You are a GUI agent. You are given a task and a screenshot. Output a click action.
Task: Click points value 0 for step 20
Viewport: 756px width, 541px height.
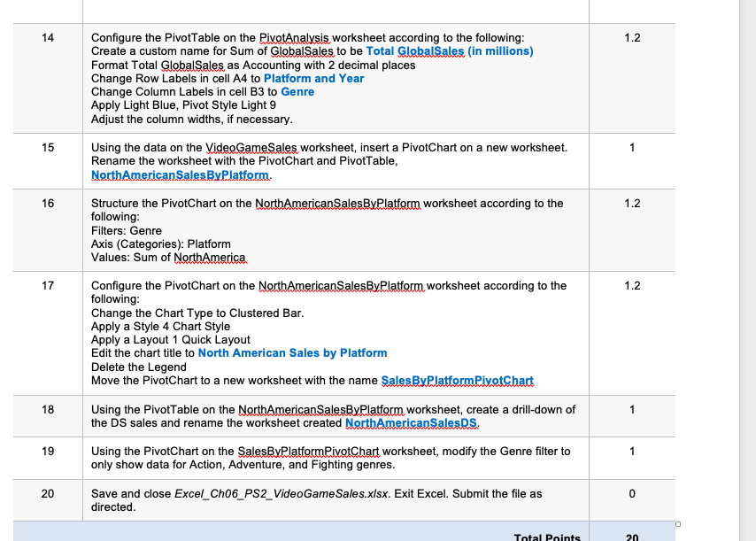(632, 494)
